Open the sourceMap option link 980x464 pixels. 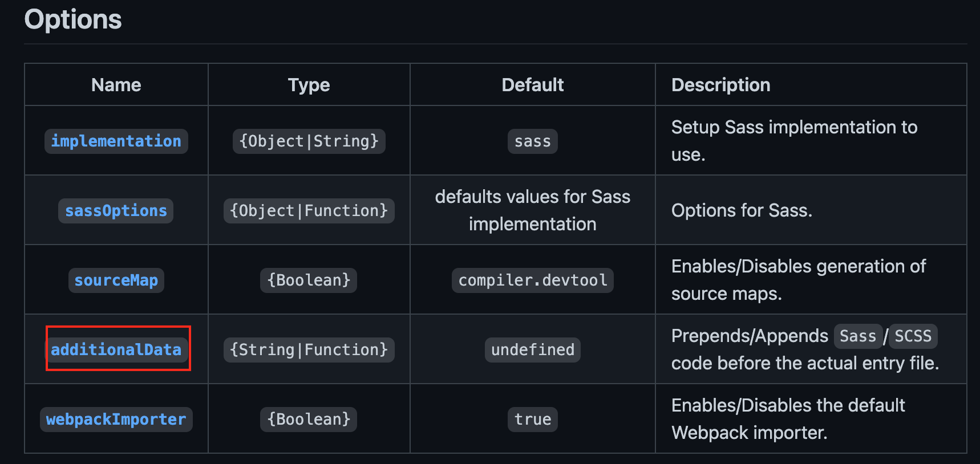(x=116, y=280)
